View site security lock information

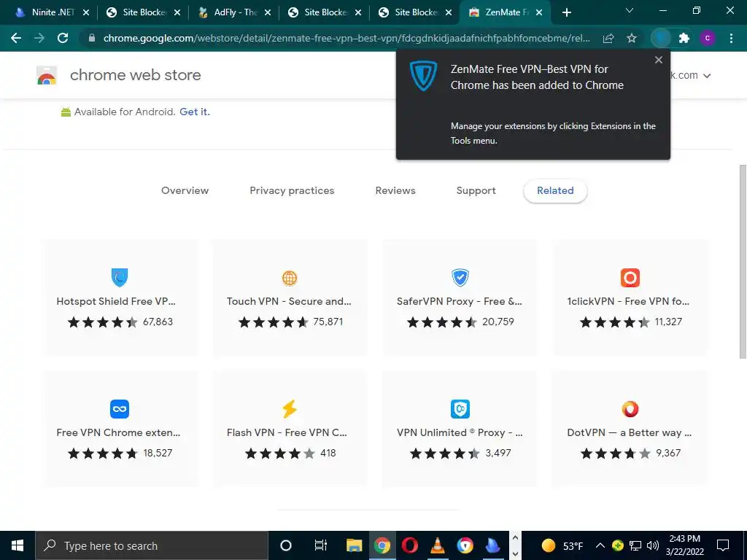92,38
